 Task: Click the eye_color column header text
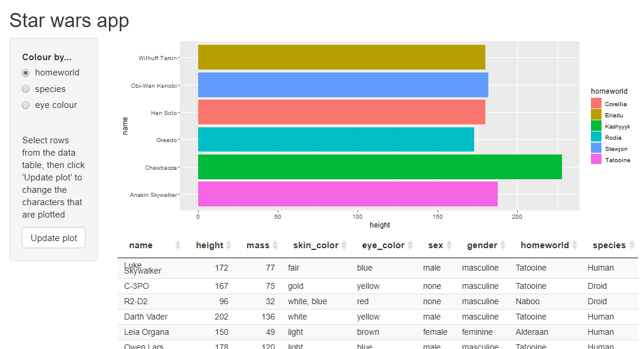383,245
